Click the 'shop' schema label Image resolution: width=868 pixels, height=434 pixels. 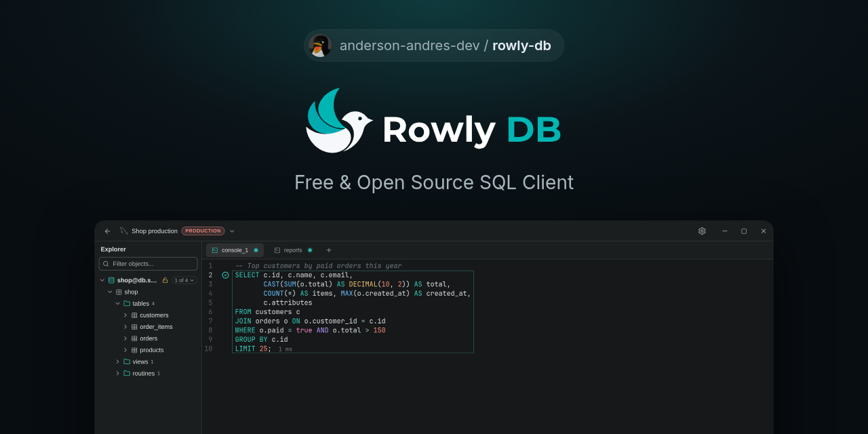coord(131,292)
